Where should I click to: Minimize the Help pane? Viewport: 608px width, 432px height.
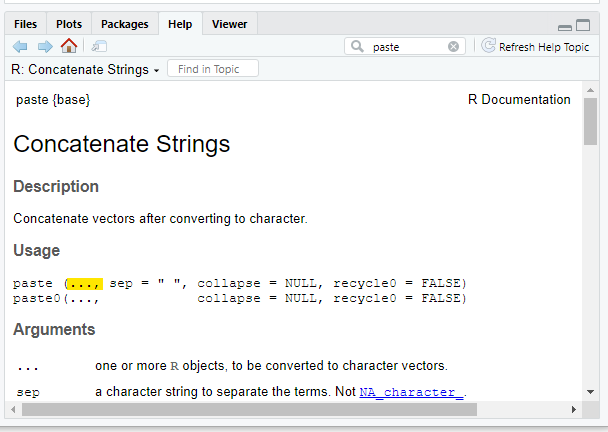point(565,27)
